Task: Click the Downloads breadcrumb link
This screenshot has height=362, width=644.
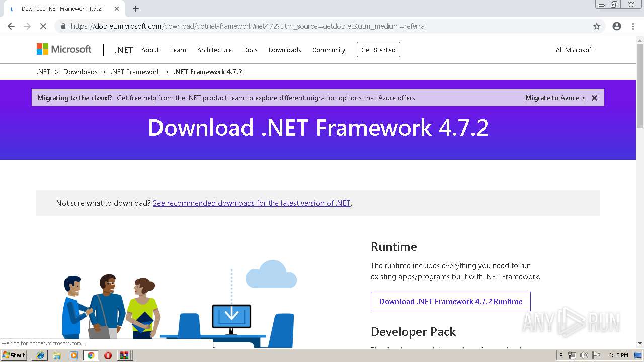Action: [x=80, y=72]
